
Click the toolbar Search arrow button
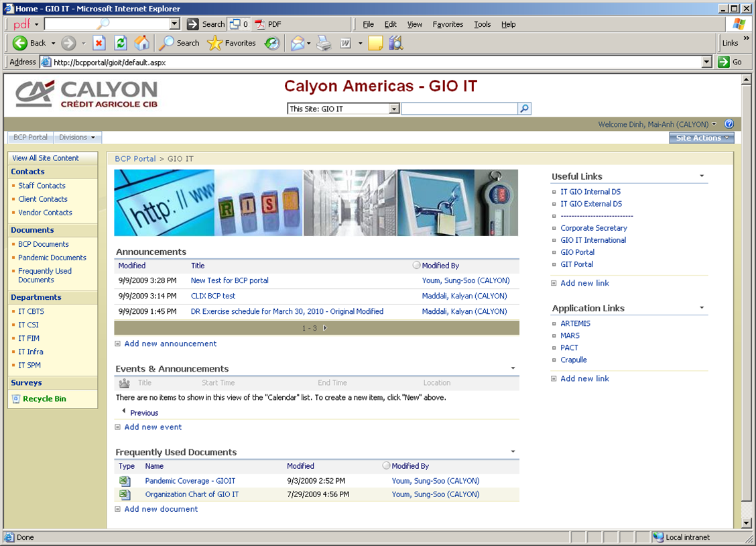pos(193,24)
